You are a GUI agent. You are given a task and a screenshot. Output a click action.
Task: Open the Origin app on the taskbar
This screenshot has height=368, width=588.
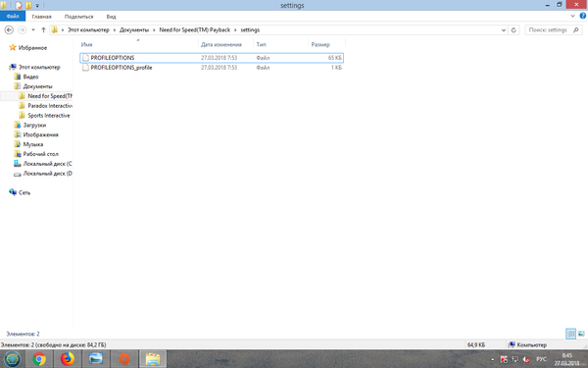click(124, 359)
